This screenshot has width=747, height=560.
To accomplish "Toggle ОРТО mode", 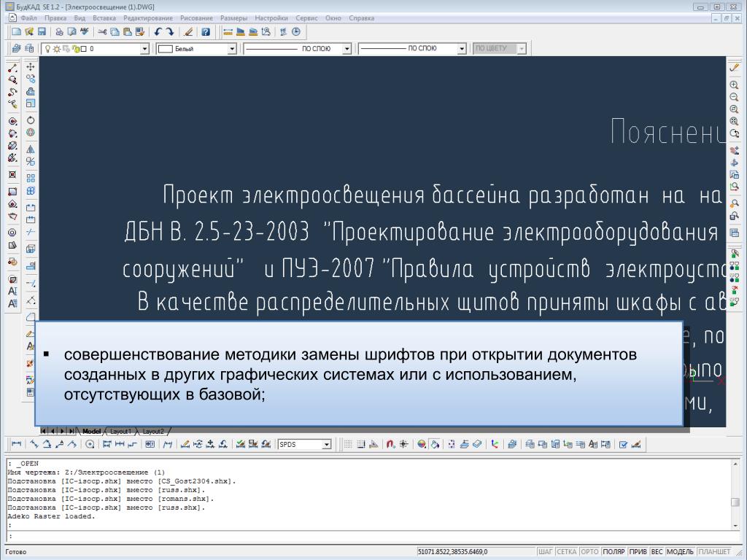I will [589, 551].
